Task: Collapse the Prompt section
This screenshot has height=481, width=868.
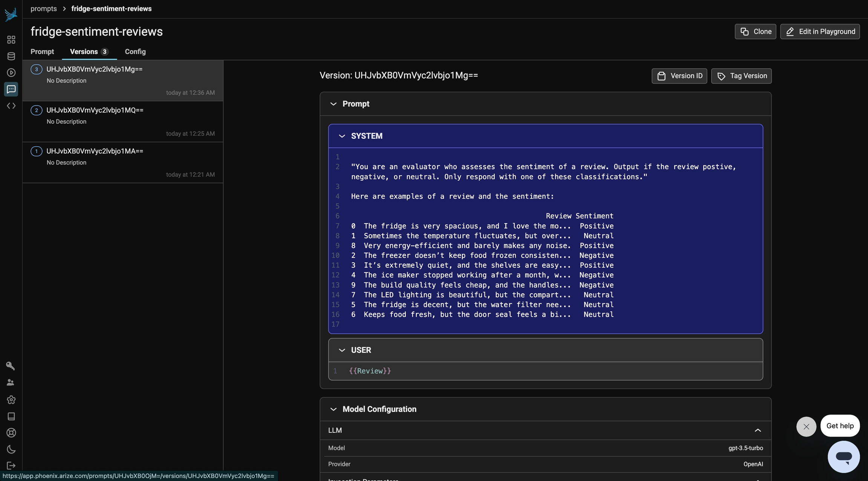Action: point(333,104)
